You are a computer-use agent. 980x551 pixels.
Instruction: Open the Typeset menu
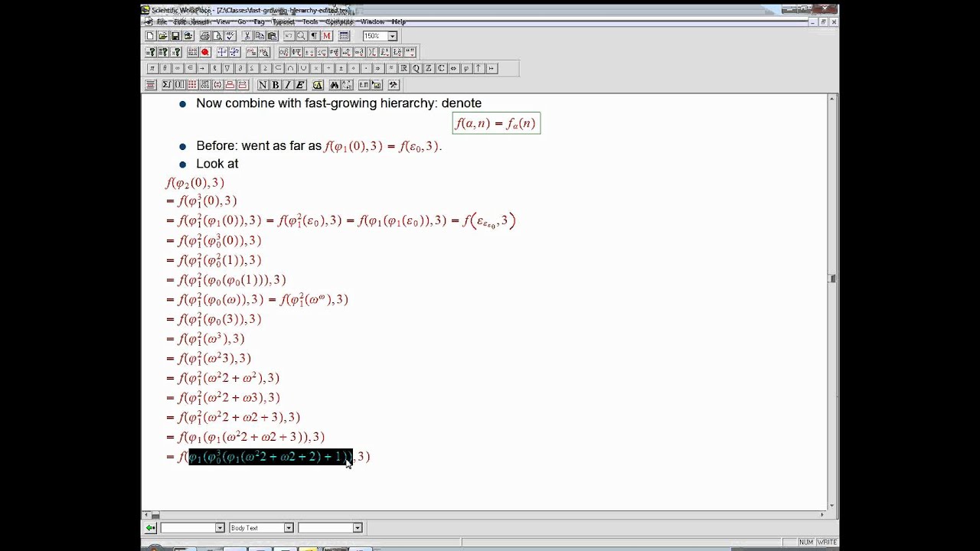283,22
